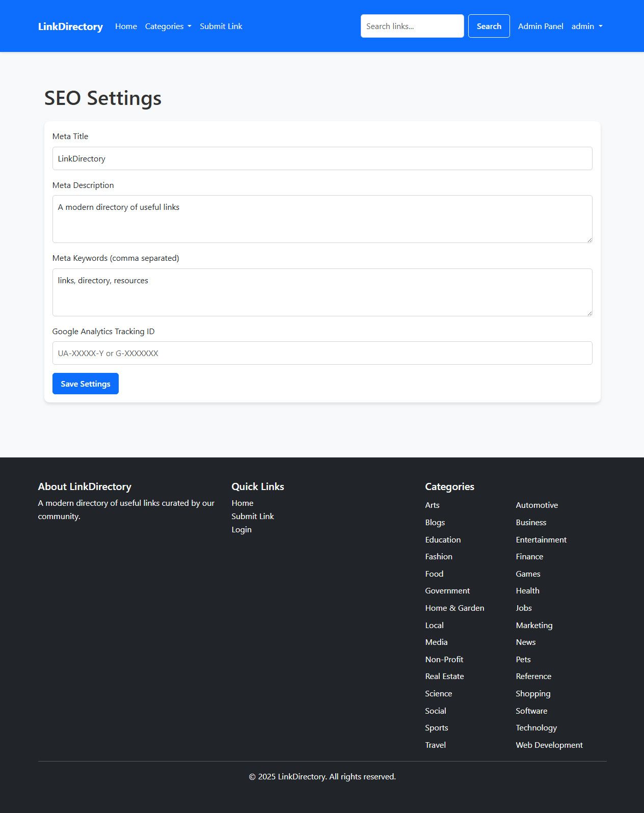Focus the Meta Description textarea

322,219
